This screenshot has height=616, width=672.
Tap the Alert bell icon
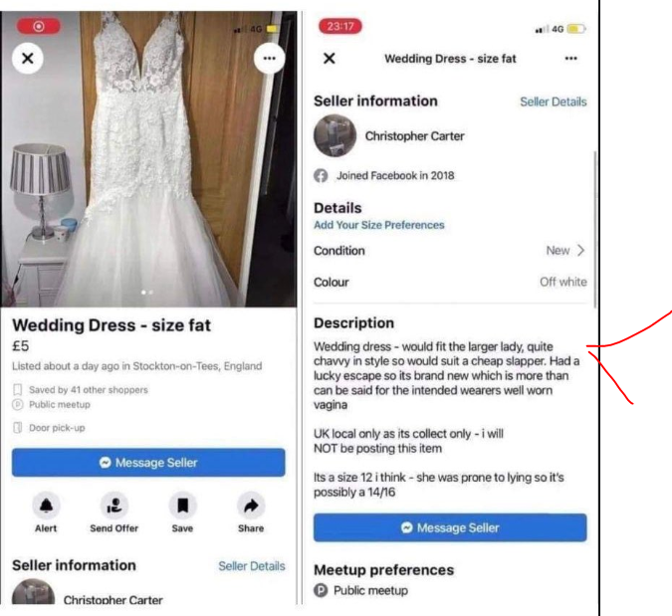[x=46, y=506]
